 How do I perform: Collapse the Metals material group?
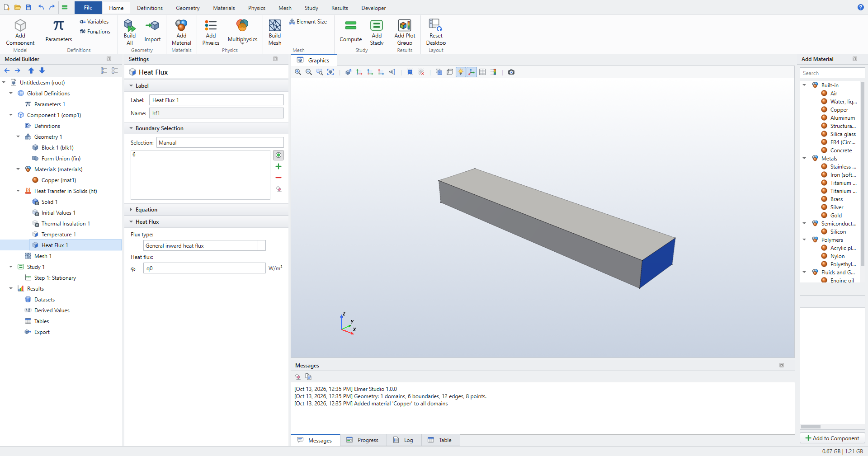[x=804, y=159]
